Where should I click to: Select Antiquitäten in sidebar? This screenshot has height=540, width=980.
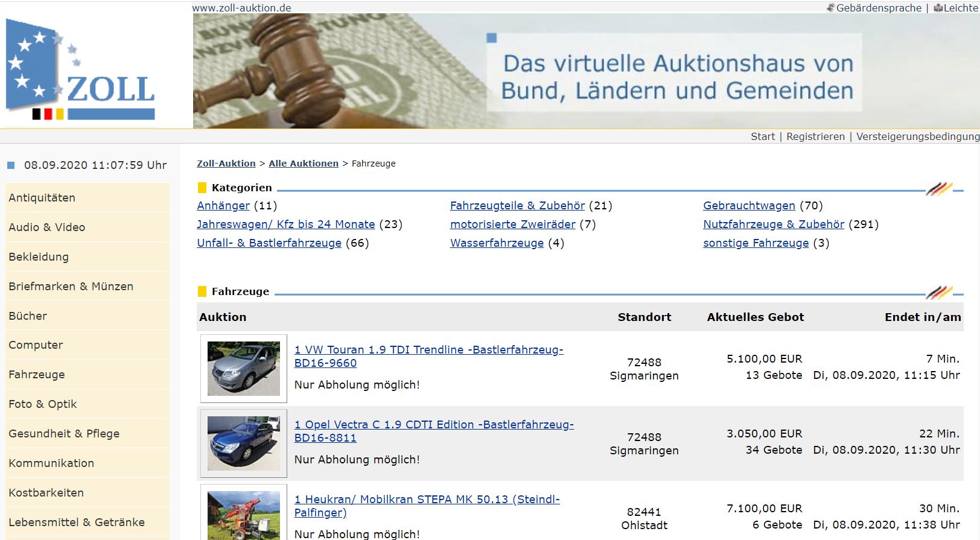pos(87,198)
